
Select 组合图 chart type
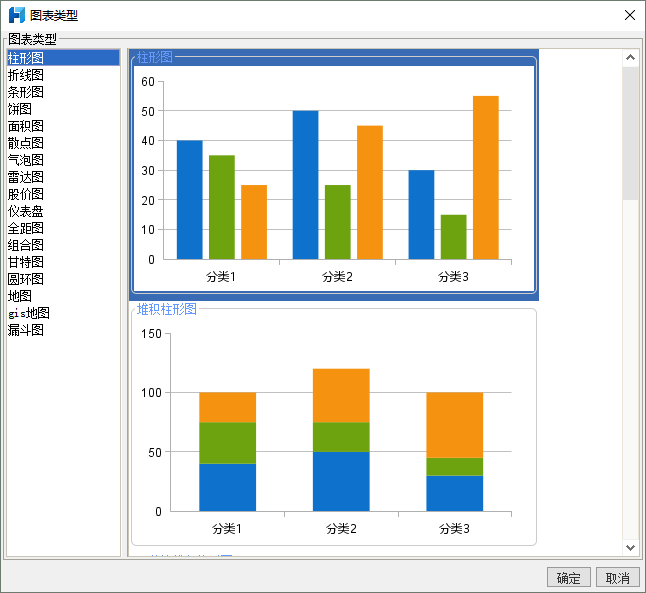click(x=63, y=245)
